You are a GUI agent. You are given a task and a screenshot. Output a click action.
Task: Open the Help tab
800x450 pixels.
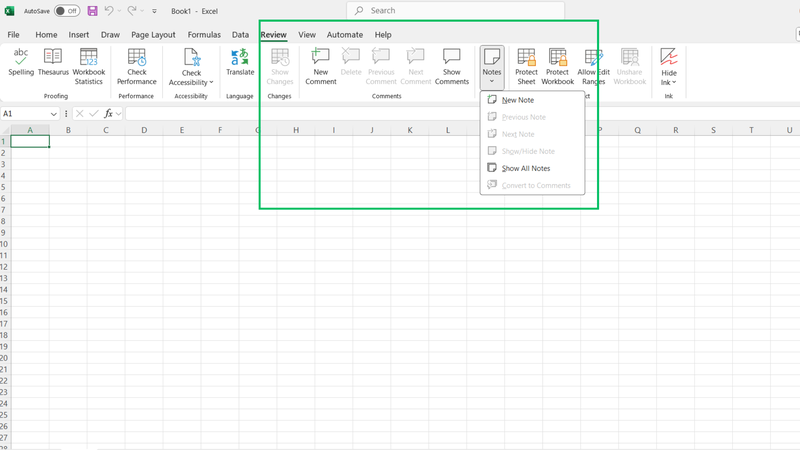(383, 35)
